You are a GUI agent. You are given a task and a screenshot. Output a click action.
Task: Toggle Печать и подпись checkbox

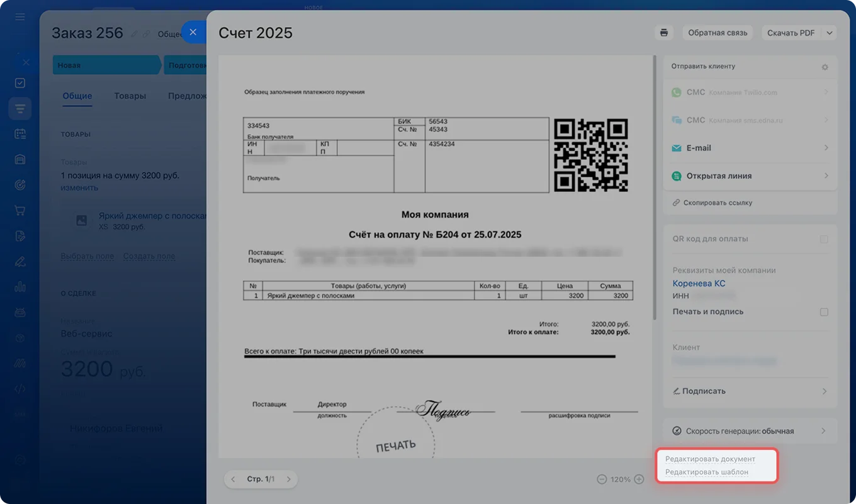[824, 312]
